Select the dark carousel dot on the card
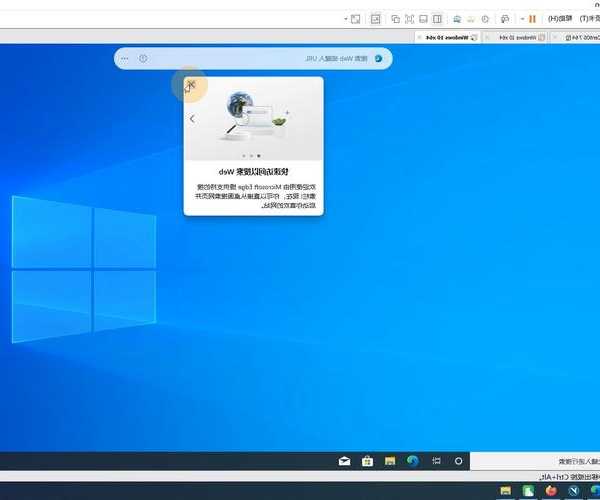The image size is (600, 500). [259, 156]
